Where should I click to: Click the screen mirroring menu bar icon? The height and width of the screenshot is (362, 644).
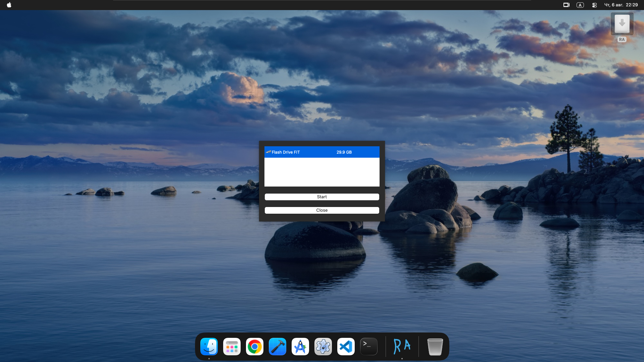coord(566,5)
